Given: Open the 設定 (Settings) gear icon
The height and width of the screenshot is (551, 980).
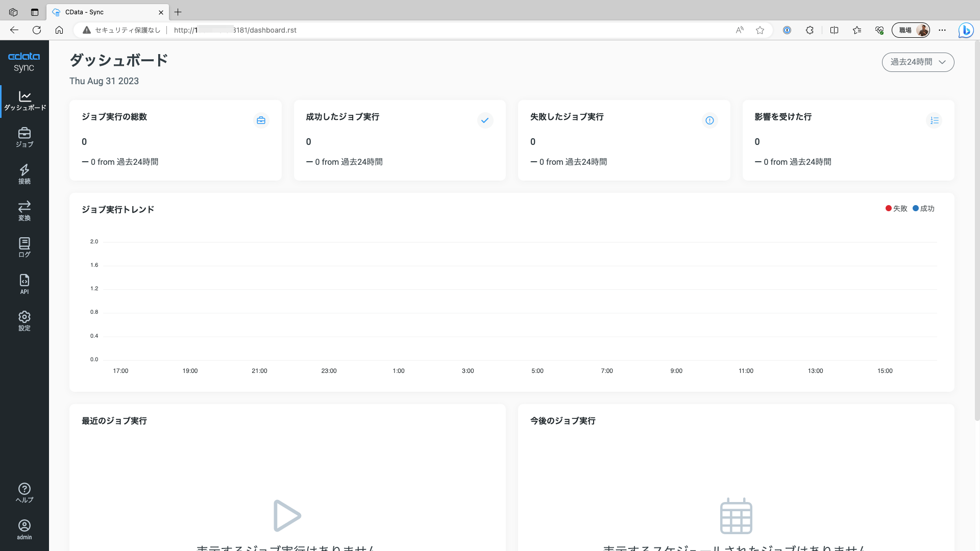Looking at the screenshot, I should click(24, 321).
